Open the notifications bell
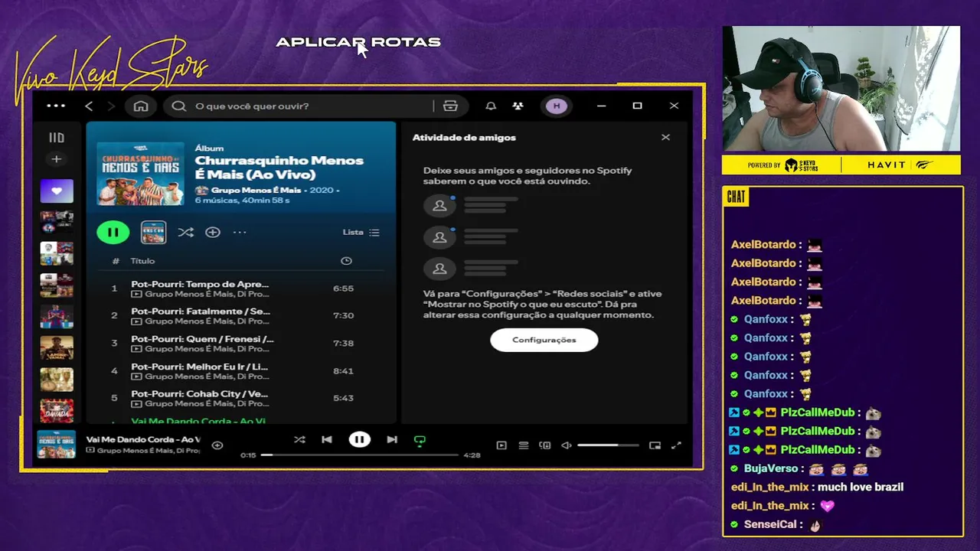The width and height of the screenshot is (980, 551). (x=491, y=106)
